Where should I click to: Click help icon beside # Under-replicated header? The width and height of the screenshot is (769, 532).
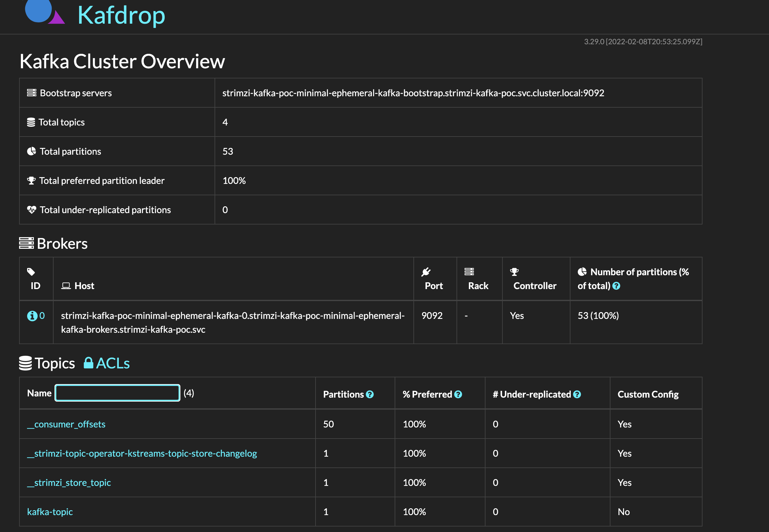pyautogui.click(x=577, y=394)
